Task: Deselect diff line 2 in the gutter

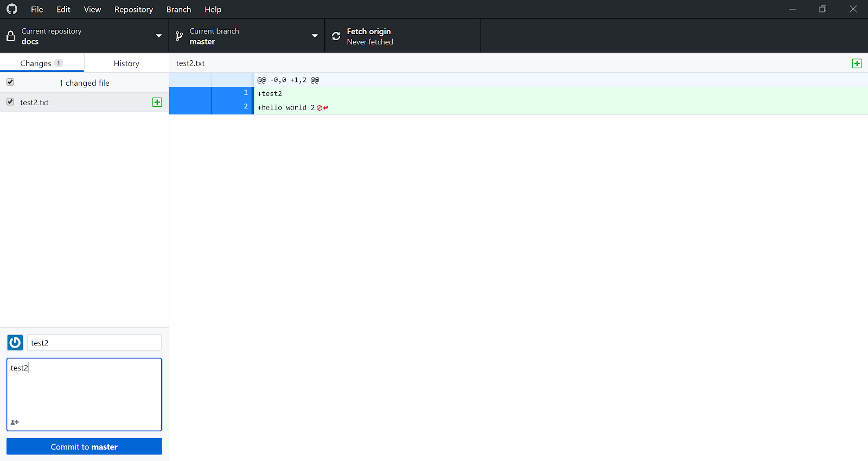Action: (232, 107)
